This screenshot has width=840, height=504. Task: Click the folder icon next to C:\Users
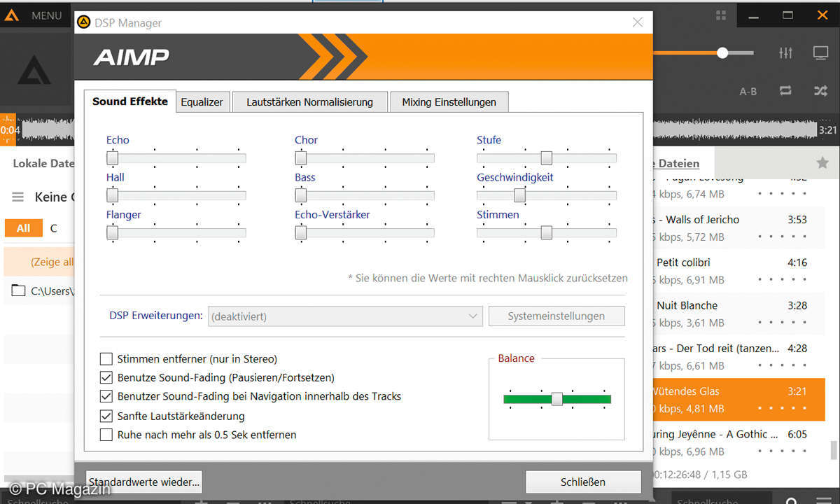click(x=19, y=290)
